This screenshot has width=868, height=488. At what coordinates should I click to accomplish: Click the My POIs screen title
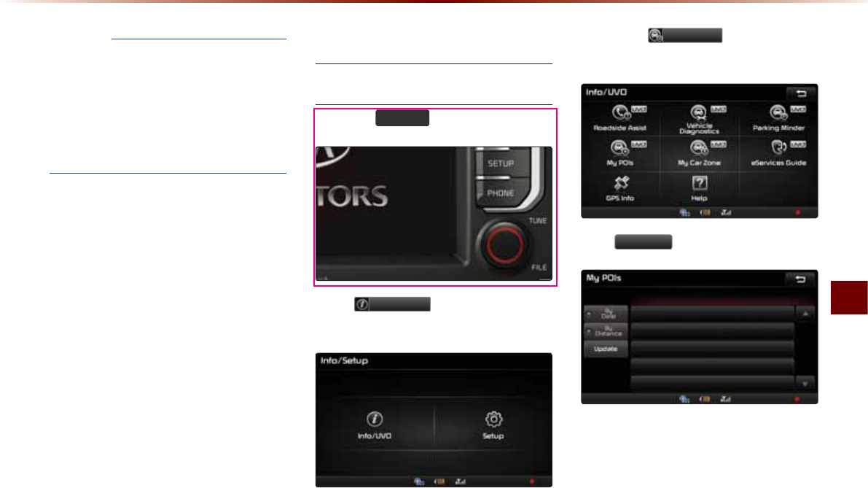point(604,278)
